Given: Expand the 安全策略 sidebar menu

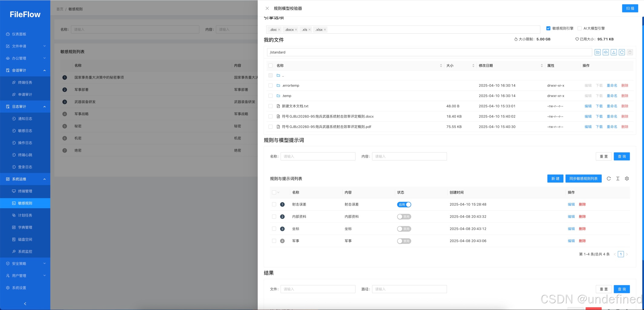Looking at the screenshot, I should [x=25, y=264].
